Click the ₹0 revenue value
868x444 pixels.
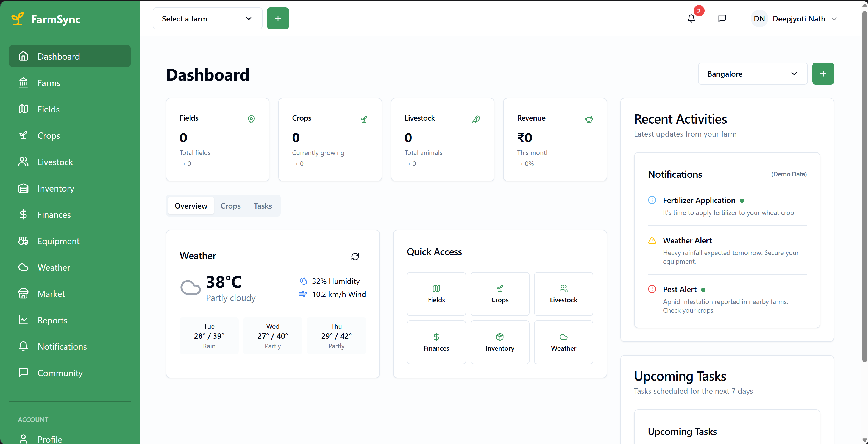point(525,138)
